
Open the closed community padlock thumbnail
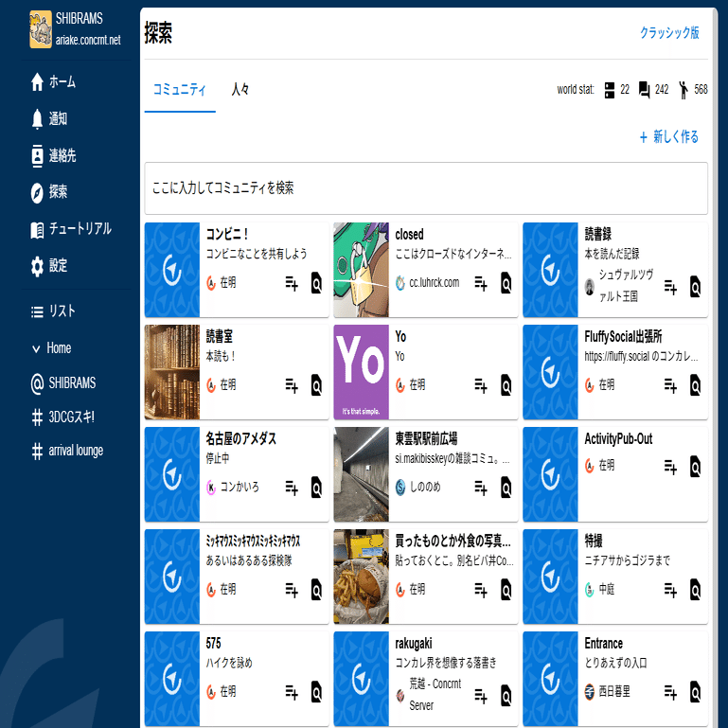(x=362, y=270)
